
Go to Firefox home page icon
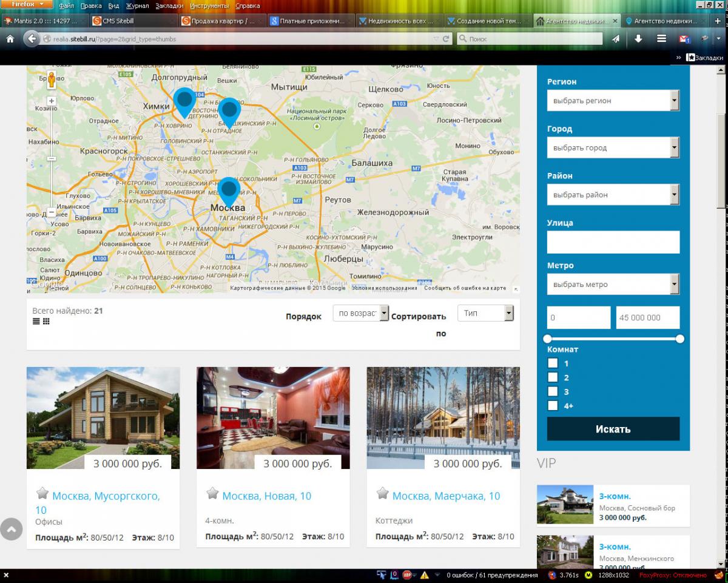(x=10, y=38)
